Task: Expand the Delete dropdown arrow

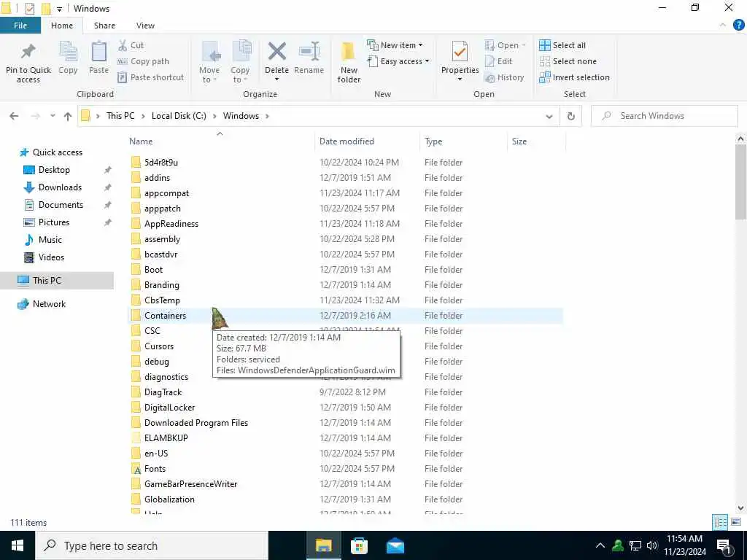Action: (x=276, y=79)
